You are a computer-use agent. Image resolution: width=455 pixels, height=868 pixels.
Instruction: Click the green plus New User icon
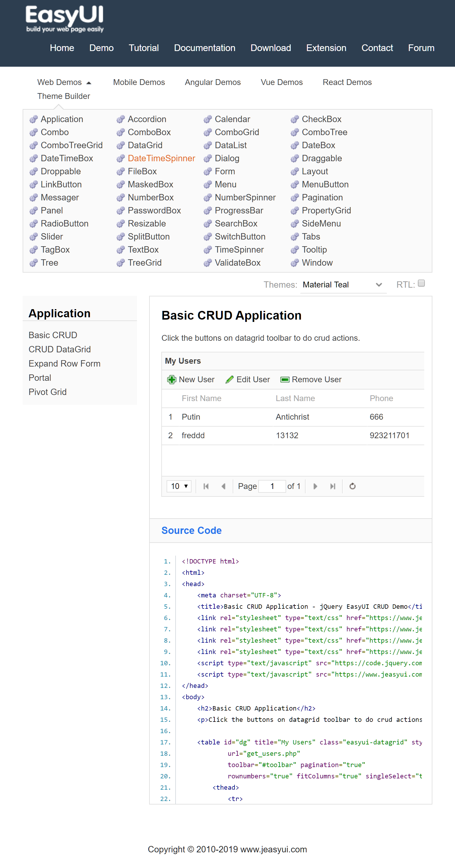click(171, 379)
